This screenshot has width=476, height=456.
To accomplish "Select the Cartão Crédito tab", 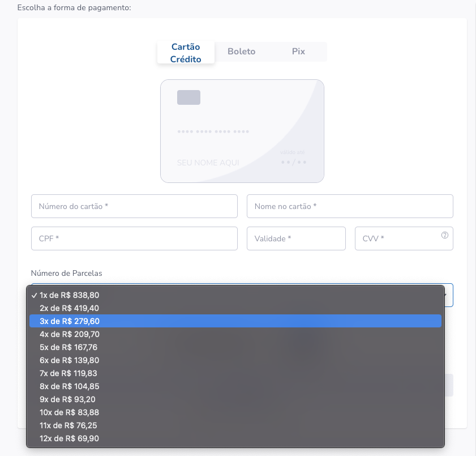I will [x=186, y=53].
